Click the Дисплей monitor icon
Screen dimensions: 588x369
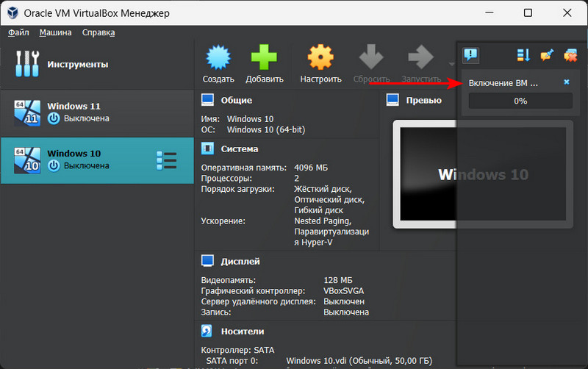point(207,261)
